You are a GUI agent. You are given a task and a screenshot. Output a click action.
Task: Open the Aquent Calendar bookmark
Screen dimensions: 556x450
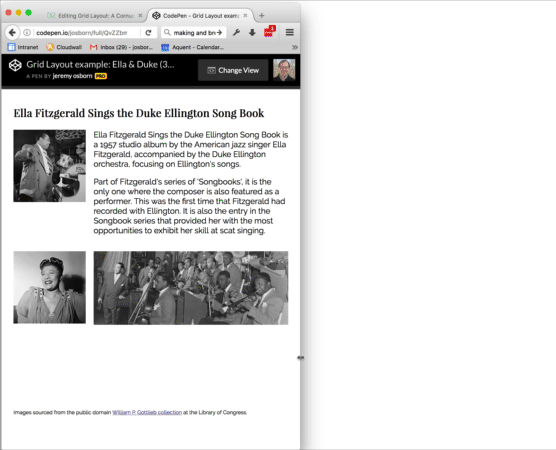193,47
